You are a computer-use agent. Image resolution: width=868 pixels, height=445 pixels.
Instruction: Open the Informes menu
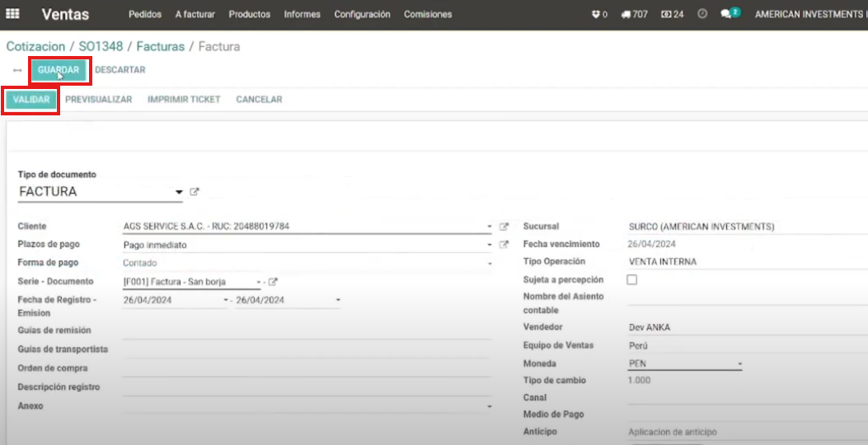pyautogui.click(x=302, y=15)
